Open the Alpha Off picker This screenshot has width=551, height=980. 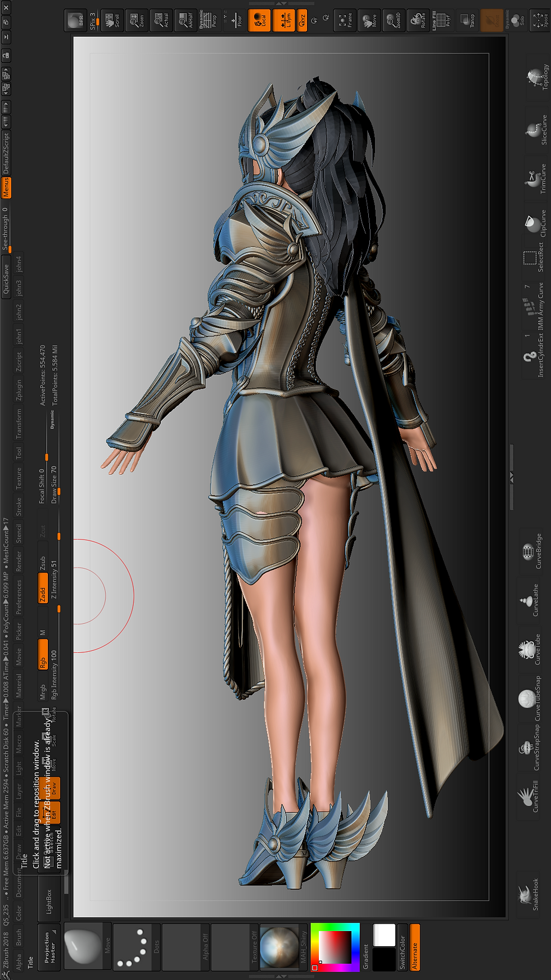[186, 946]
